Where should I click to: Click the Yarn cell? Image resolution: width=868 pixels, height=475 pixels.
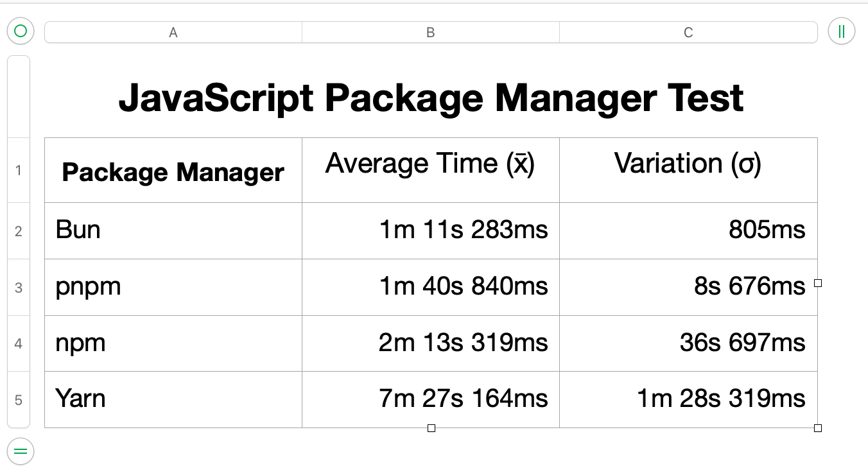[173, 399]
